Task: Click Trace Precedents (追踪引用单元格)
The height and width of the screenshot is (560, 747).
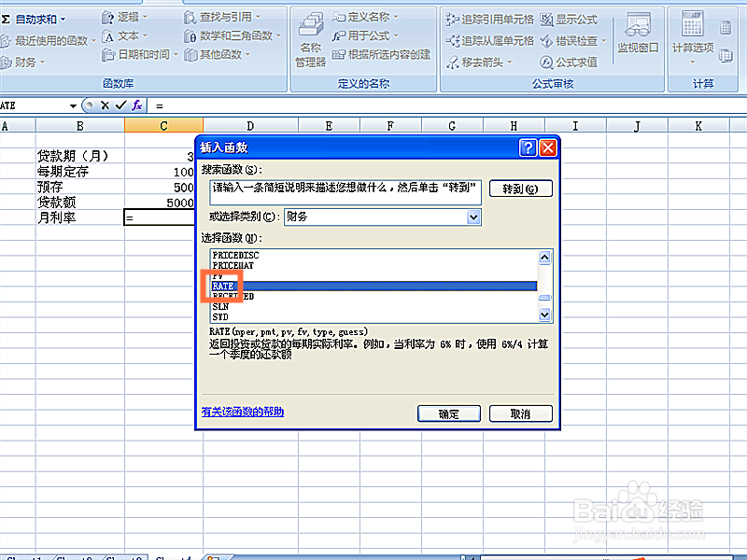Action: 489,20
